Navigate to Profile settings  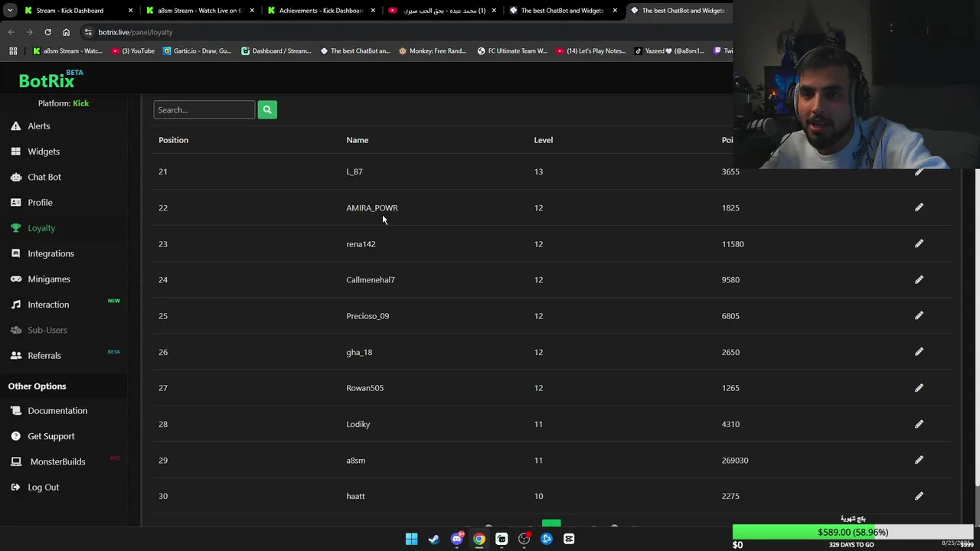coord(40,202)
